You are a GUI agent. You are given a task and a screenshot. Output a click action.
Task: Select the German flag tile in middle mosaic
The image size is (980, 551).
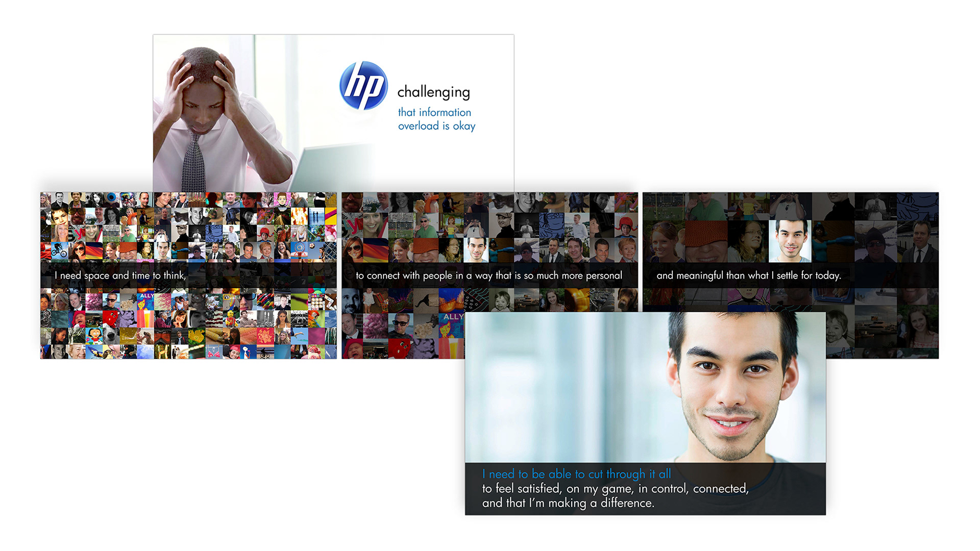tap(376, 249)
